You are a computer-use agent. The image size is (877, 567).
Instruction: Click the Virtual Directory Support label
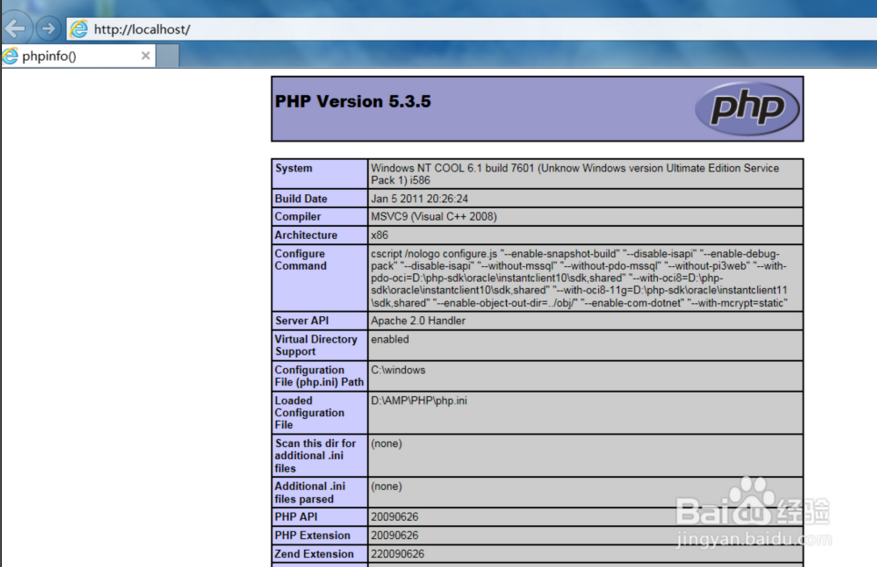315,345
